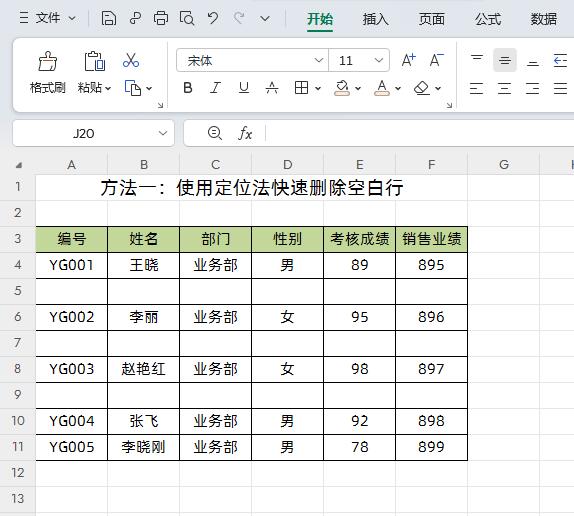Apply strikethrough text formatting

(272, 88)
